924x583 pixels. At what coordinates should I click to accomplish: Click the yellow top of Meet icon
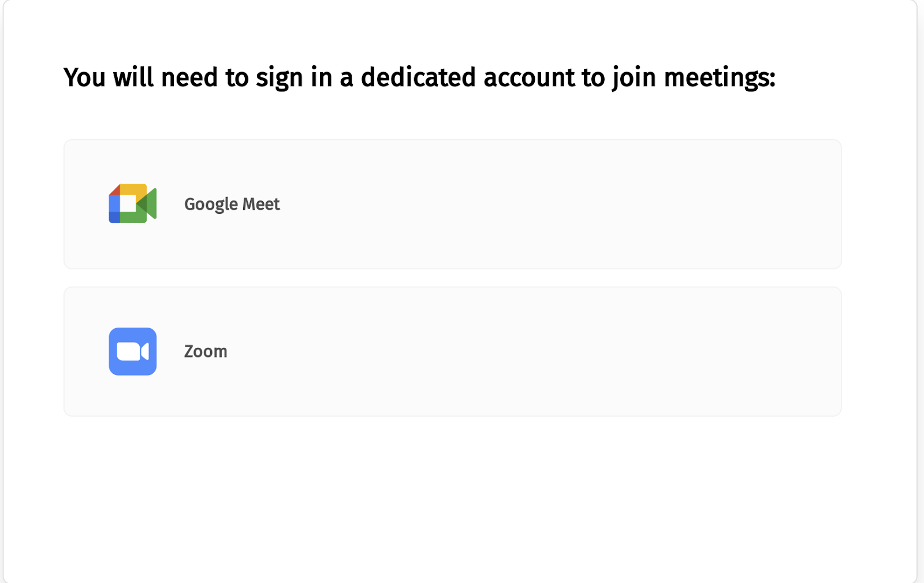point(132,190)
